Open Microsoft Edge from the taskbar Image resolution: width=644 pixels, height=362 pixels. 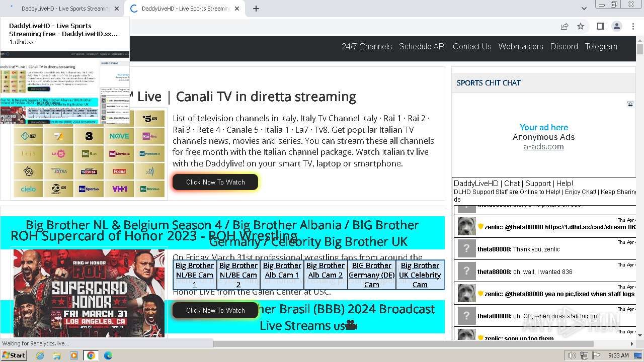coord(108,355)
